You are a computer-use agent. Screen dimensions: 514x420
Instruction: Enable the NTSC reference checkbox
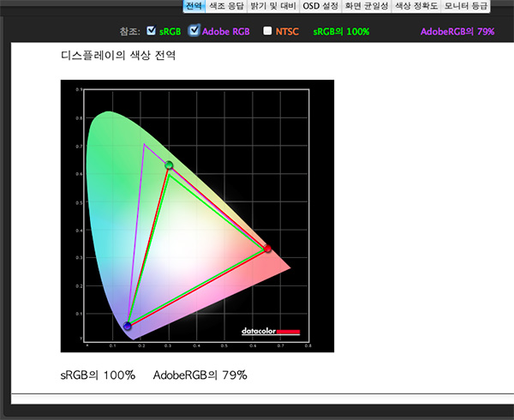tap(268, 32)
